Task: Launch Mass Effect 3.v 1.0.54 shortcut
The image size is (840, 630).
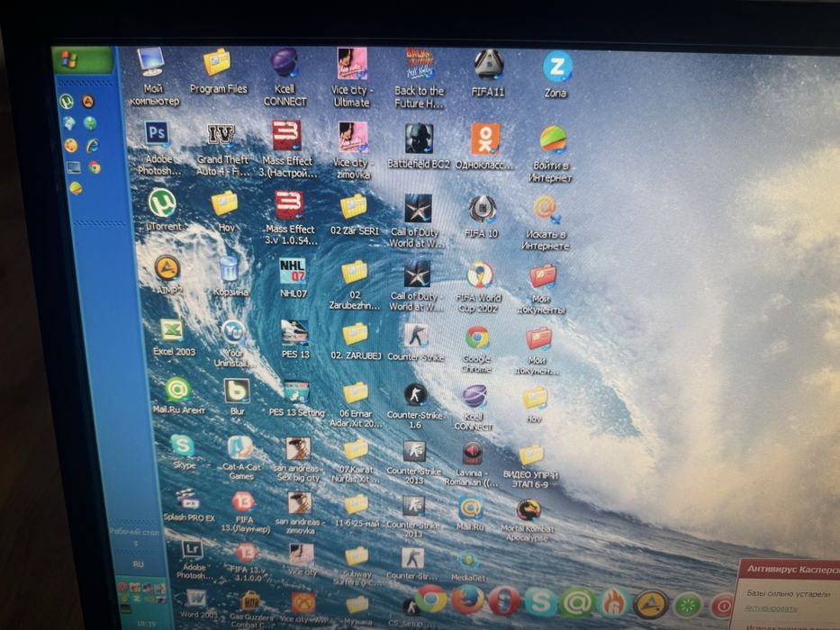Action: point(290,218)
